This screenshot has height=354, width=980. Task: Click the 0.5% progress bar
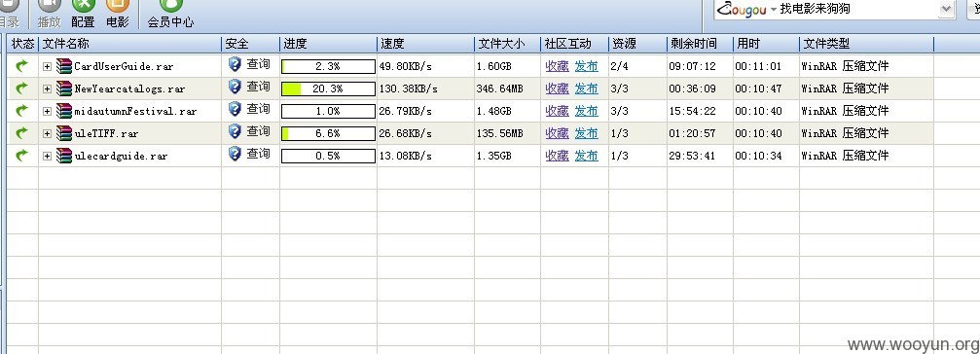(328, 156)
